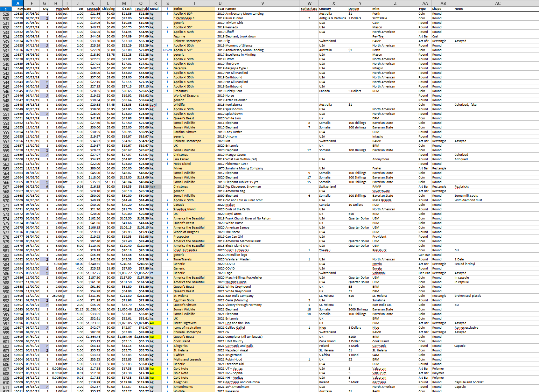Select the 'SilverTowne' mint cell

(x=395, y=191)
